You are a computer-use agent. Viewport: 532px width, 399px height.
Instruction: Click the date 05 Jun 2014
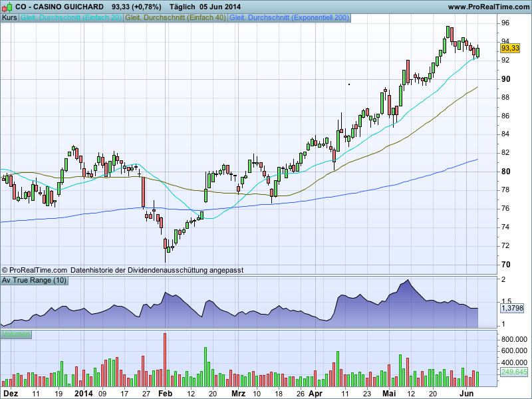(x=220, y=7)
